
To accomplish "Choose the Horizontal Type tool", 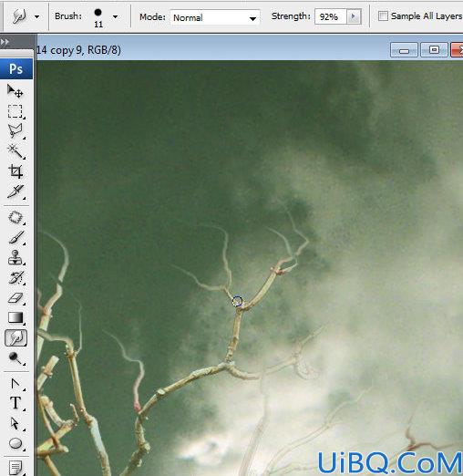I will point(15,403).
